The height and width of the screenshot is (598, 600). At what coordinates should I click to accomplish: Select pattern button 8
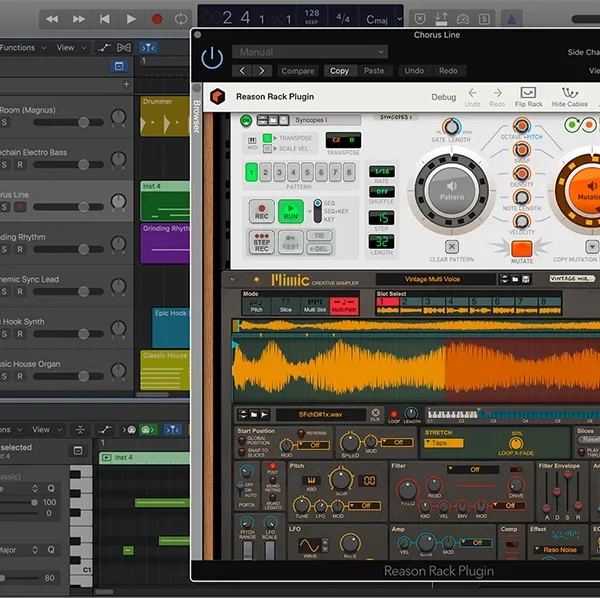(349, 172)
